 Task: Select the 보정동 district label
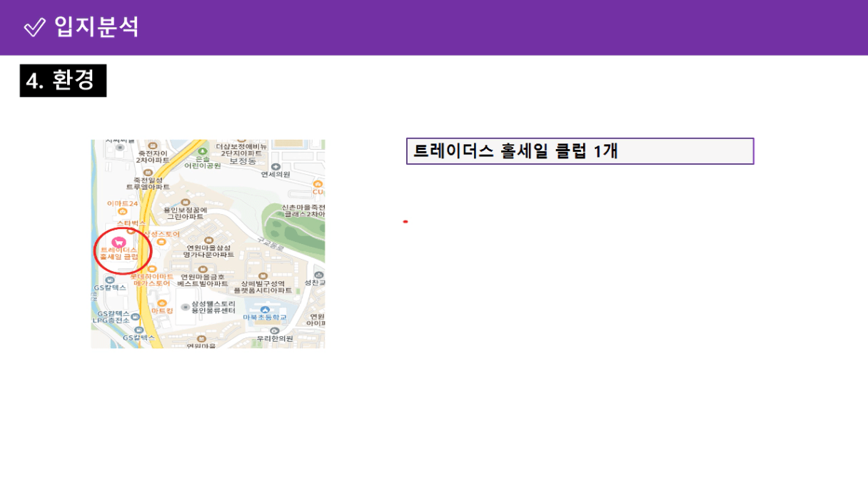click(x=242, y=162)
